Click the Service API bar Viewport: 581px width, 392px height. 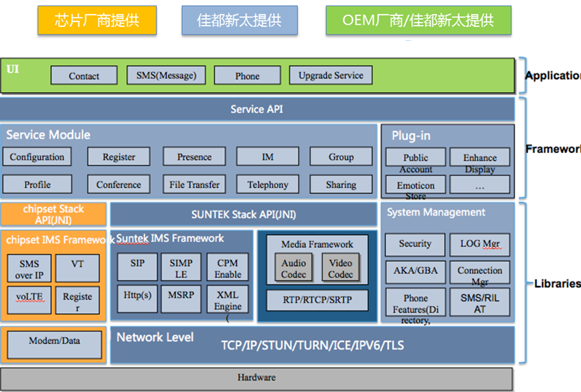pos(257,109)
